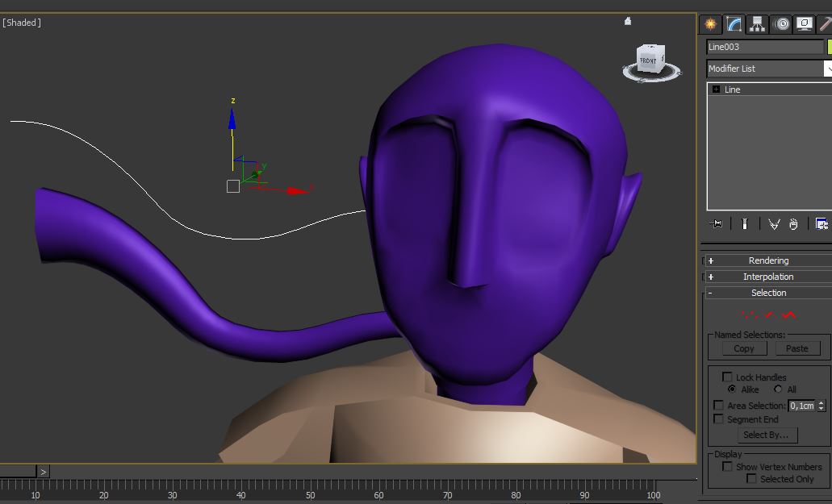Switch to the Hierarchy panel tab
Image resolution: width=832 pixels, height=504 pixels.
[x=757, y=24]
